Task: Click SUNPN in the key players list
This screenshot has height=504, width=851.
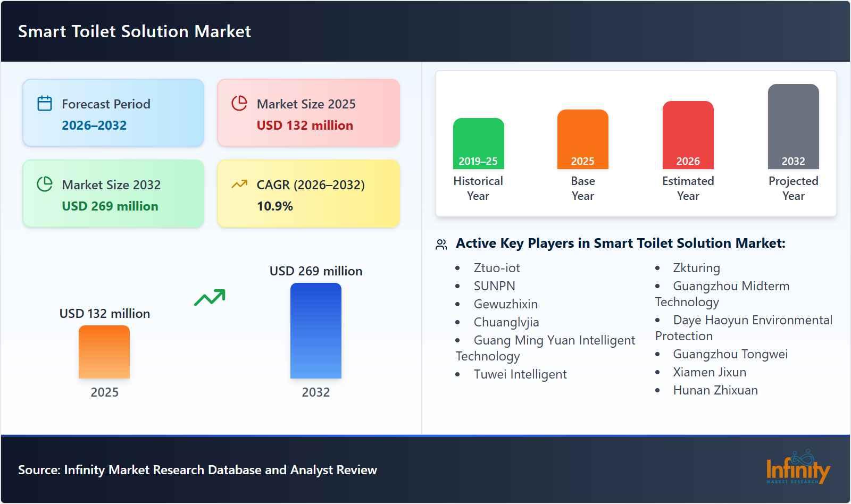Action: pyautogui.click(x=495, y=286)
